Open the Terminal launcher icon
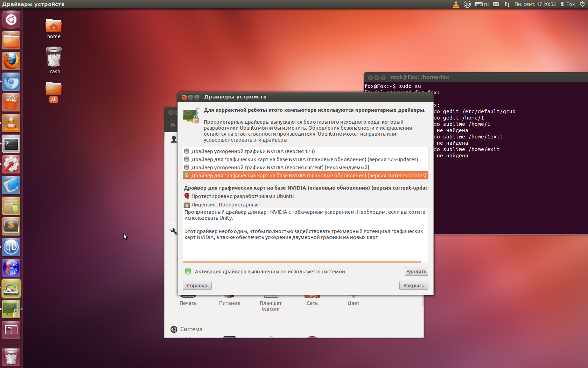Screen dimensions: 588x368 point(11,144)
